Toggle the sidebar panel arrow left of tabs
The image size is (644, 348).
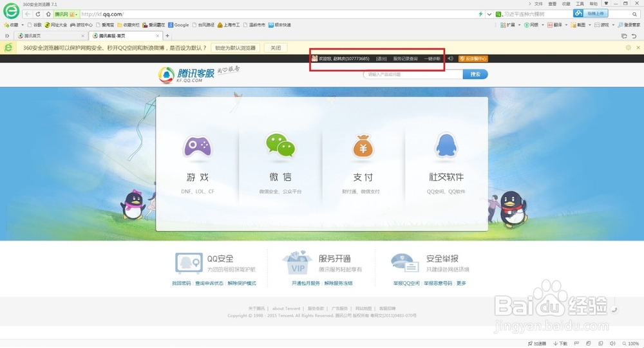coord(7,36)
